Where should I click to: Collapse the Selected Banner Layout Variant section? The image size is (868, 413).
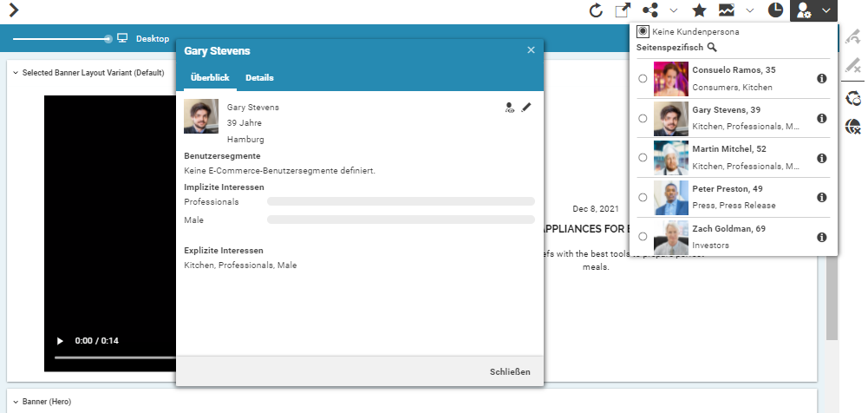(x=16, y=73)
